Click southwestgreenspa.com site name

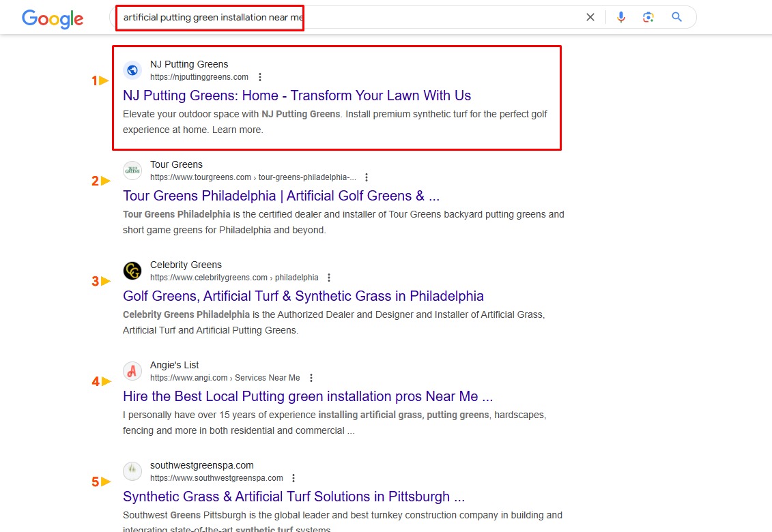(202, 466)
